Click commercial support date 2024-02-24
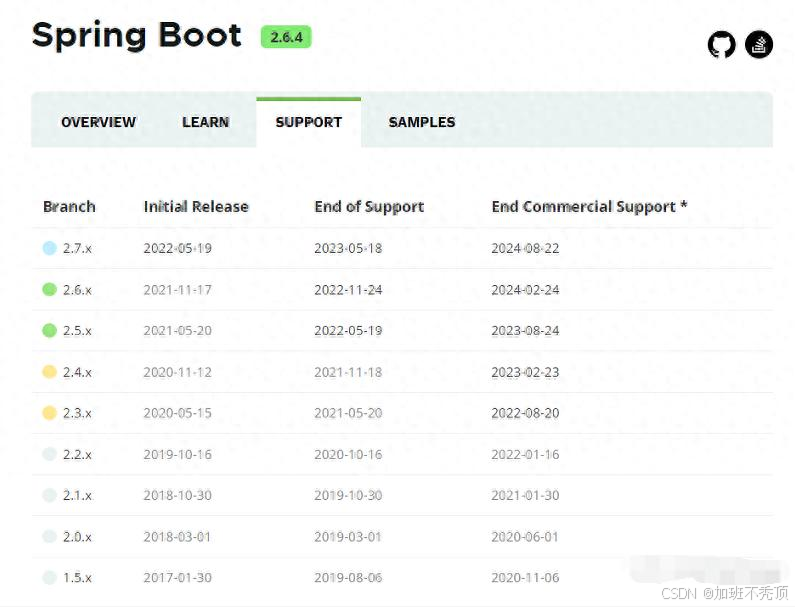Viewport: 795px width, 607px height. [x=525, y=290]
